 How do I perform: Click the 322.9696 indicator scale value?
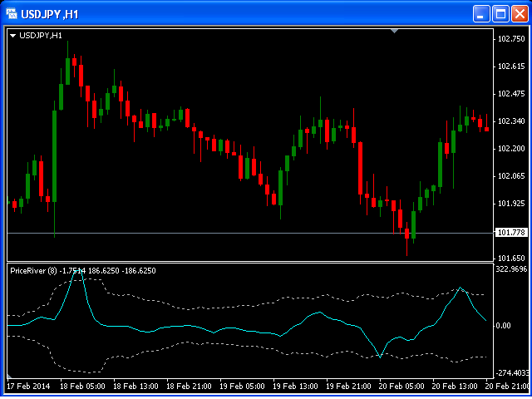click(512, 269)
